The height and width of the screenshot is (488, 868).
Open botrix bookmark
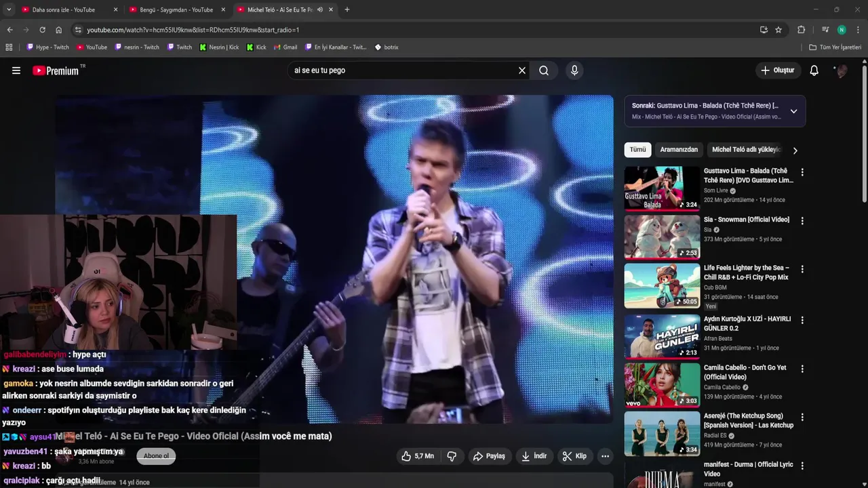click(387, 47)
